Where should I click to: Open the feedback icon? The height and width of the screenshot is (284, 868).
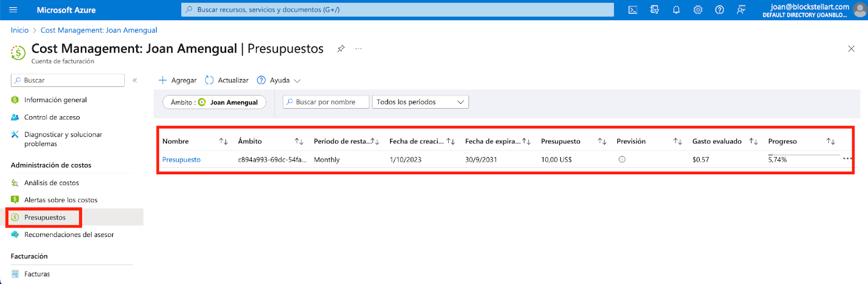[x=742, y=10]
